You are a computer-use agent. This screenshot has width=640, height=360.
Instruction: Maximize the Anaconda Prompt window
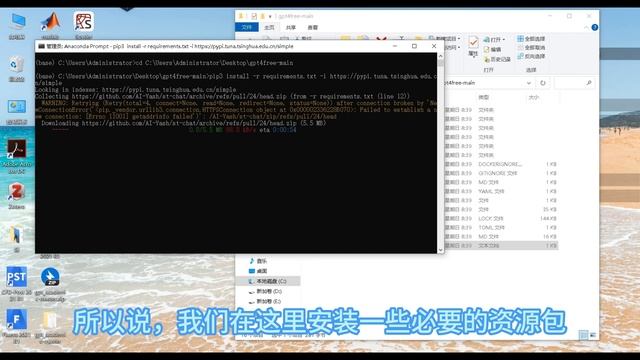pyautogui.click(x=414, y=46)
